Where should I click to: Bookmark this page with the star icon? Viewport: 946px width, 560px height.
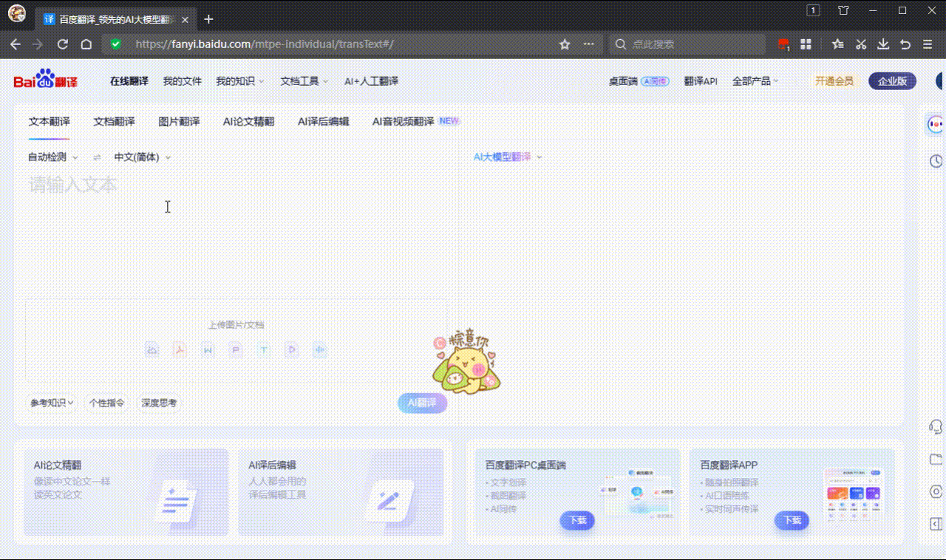(565, 44)
